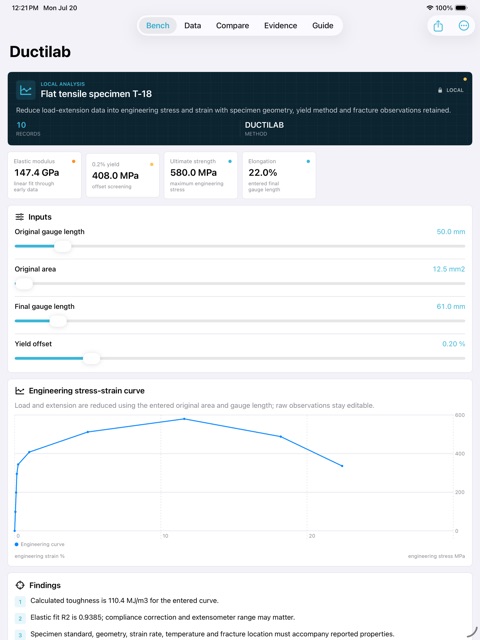Select the Evidence tab
Image resolution: width=480 pixels, height=640 pixels.
tap(280, 26)
